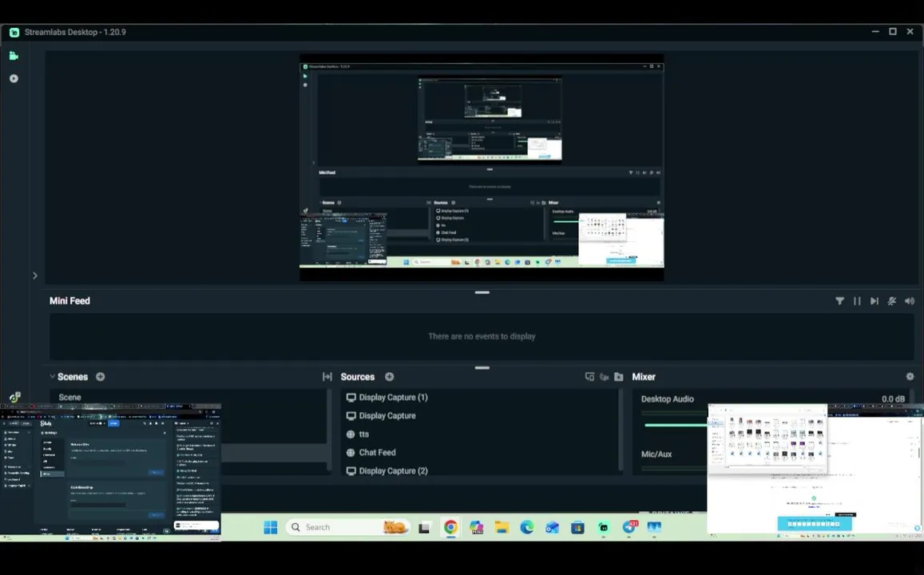Click the Desktop Audio 0.0 dB value
The height and width of the screenshot is (575, 924).
tap(893, 399)
